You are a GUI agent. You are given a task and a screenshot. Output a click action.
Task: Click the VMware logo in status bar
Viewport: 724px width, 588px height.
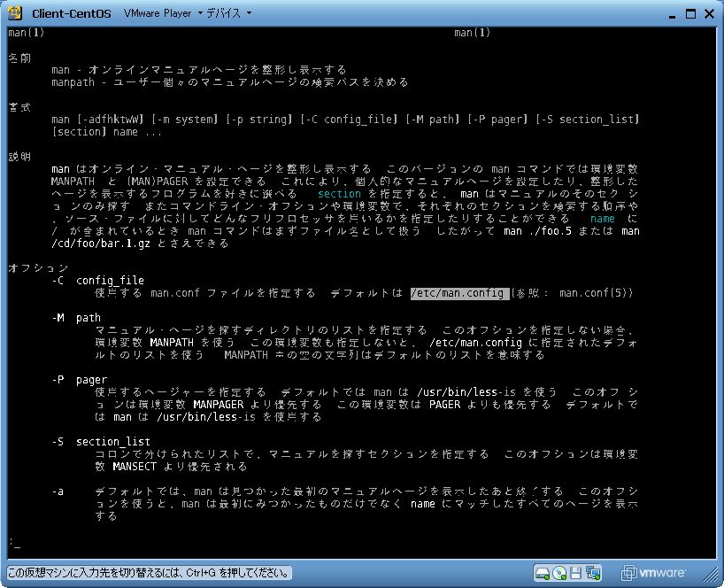(x=653, y=573)
